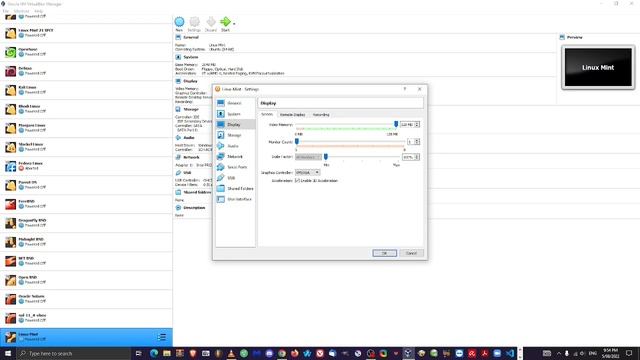Screen dimensions: 640x360
Task: Open the Start button dropdown arrow
Action: tap(234, 24)
